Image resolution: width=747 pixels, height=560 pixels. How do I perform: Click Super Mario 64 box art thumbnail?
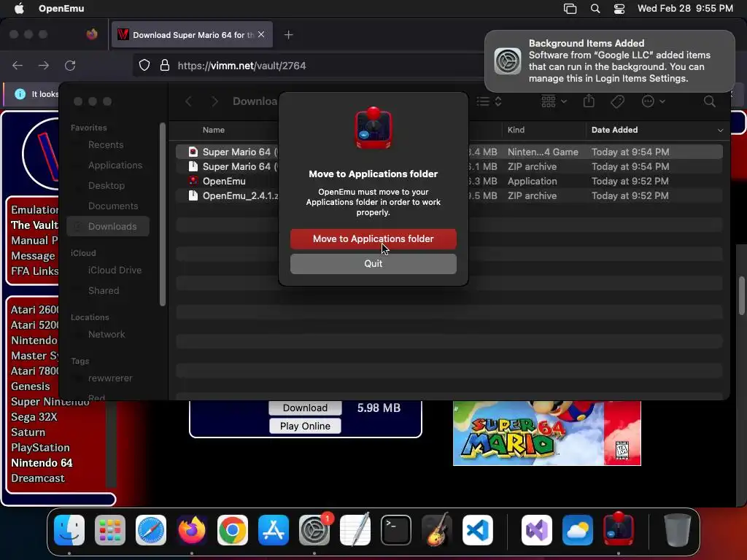[547, 433]
